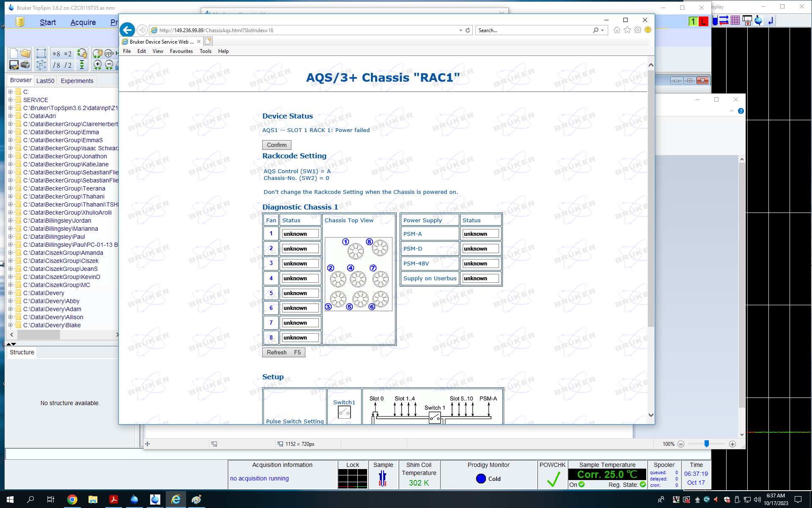Toggle Switch1 in Pulse Switch Setting
This screenshot has width=812, height=508.
[344, 412]
